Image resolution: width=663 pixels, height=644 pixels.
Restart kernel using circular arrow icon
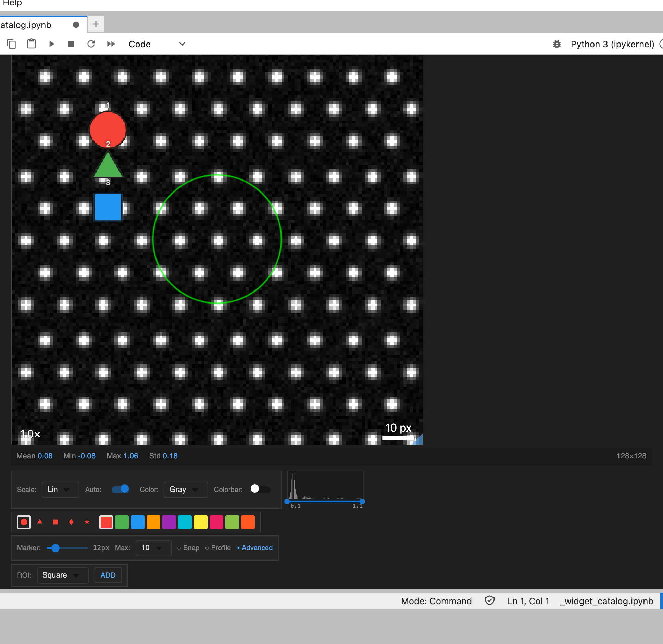[91, 44]
